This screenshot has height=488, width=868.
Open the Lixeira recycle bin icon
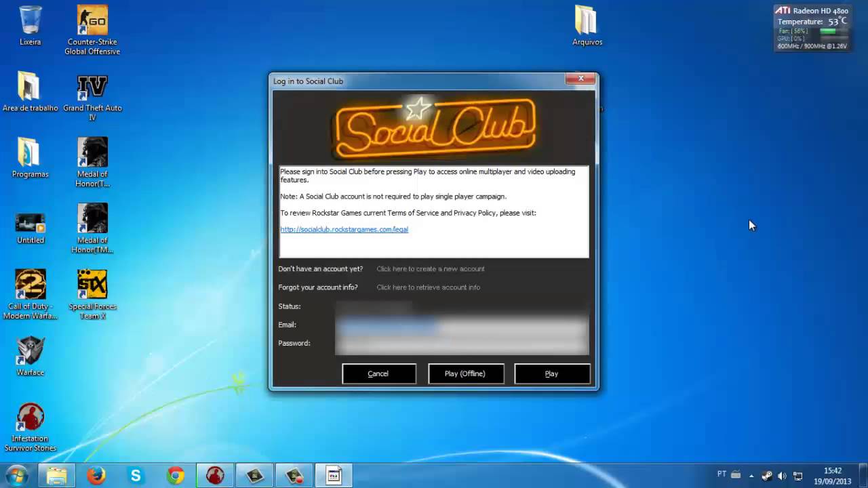30,26
